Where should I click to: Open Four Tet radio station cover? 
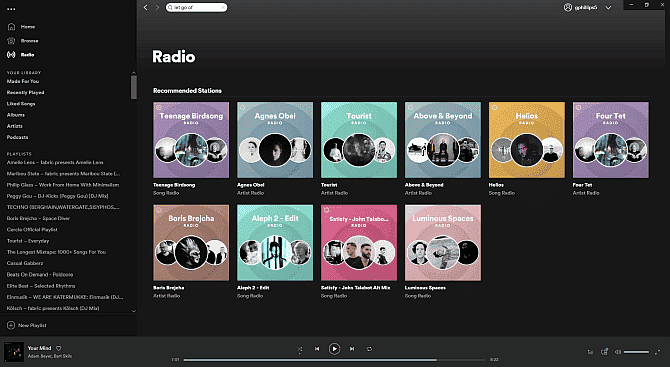point(611,140)
